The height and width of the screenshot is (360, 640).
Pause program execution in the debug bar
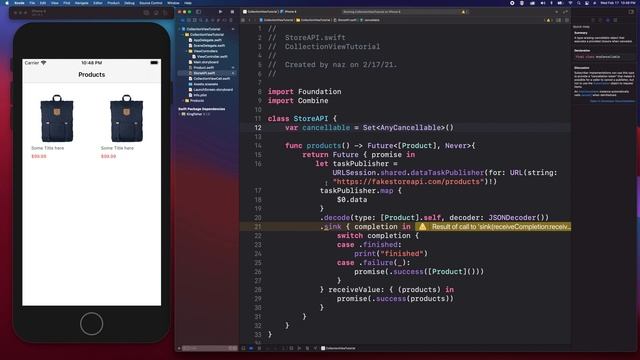coord(259,348)
